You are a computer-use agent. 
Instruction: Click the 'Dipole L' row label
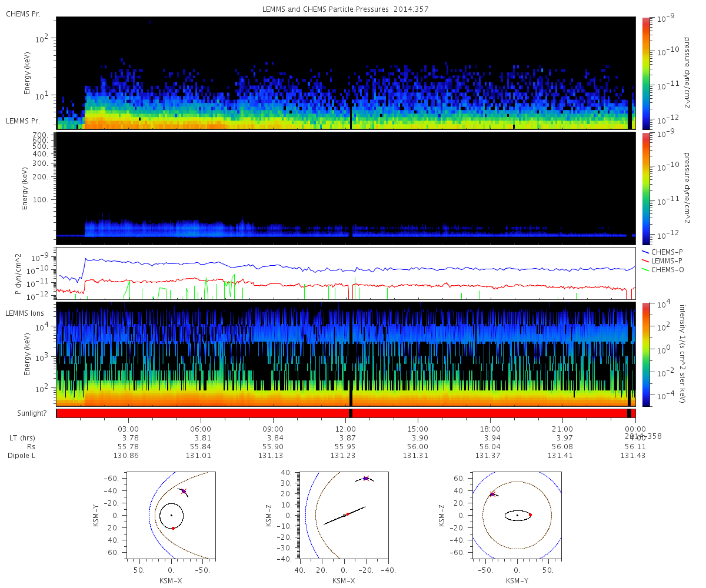pyautogui.click(x=22, y=456)
